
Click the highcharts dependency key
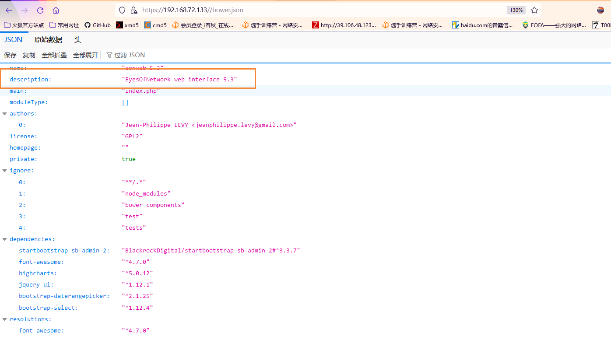pyautogui.click(x=38, y=273)
